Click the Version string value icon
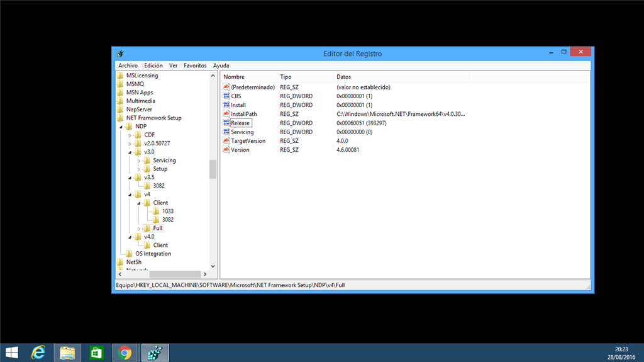Image resolution: width=644 pixels, height=362 pixels. 226,150
